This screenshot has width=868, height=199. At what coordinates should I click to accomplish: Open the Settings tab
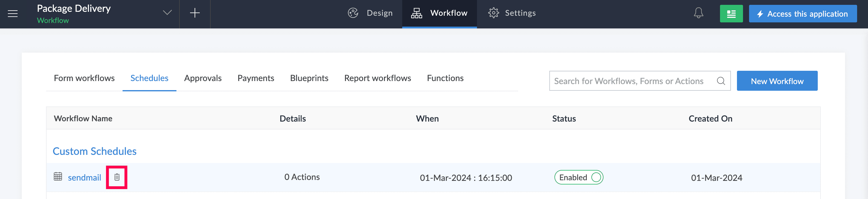point(511,13)
